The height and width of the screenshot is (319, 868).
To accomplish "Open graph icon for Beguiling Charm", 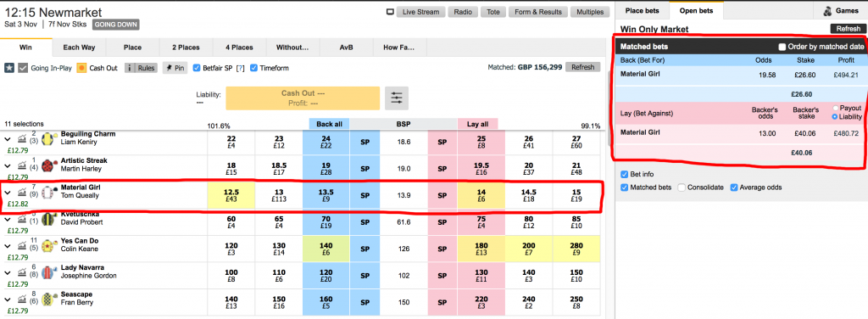I will [22, 138].
